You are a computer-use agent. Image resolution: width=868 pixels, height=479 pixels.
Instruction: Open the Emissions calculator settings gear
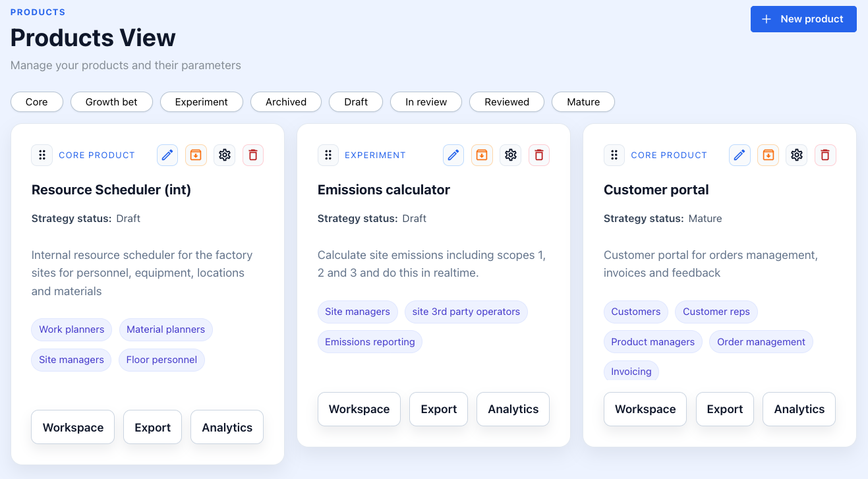pos(510,155)
